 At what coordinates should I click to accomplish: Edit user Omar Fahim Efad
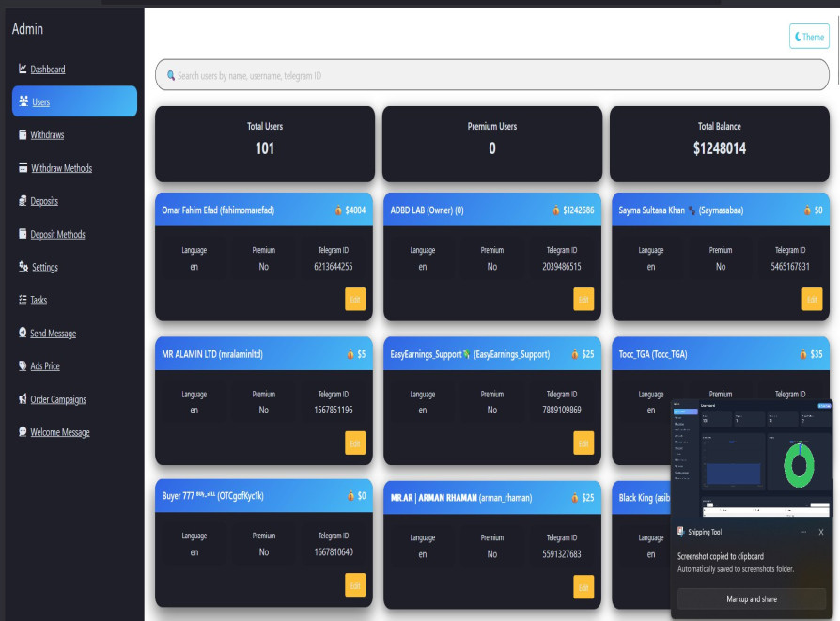point(355,299)
